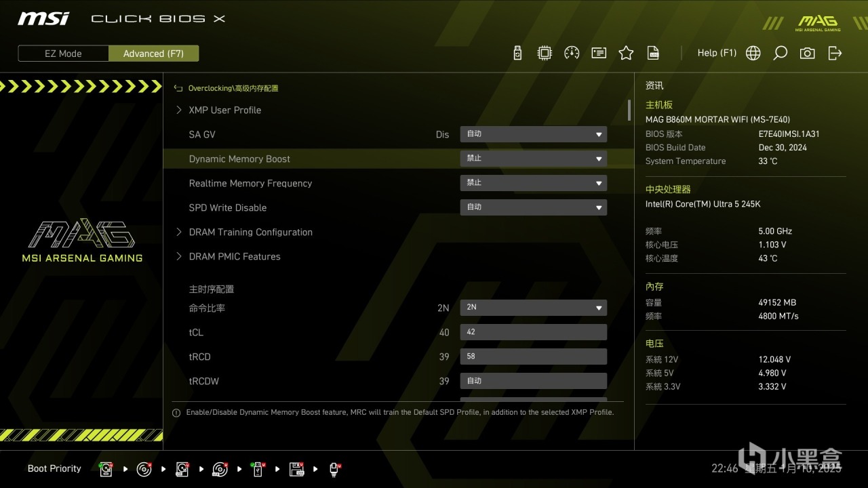Click the core voltage value '1.103 V'
The image size is (868, 488).
pos(772,245)
